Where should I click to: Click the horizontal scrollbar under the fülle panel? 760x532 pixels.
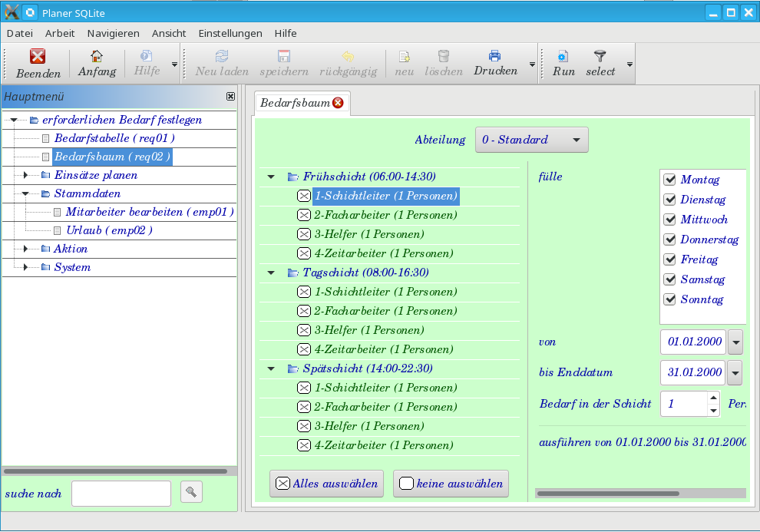tap(607, 494)
